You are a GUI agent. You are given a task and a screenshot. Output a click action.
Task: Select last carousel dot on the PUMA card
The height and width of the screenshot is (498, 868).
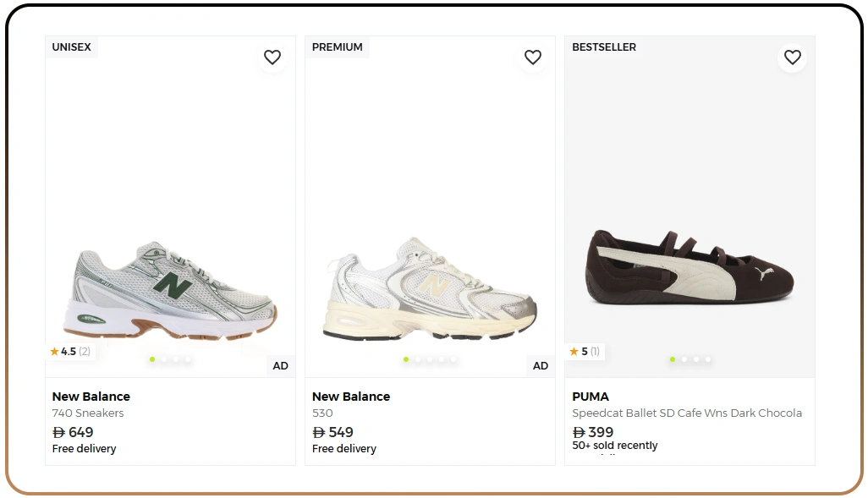point(708,359)
